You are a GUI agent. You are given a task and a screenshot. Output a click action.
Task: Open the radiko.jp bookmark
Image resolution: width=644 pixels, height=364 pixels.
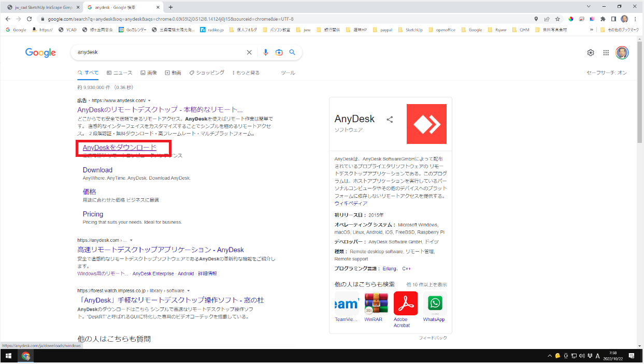tap(213, 30)
